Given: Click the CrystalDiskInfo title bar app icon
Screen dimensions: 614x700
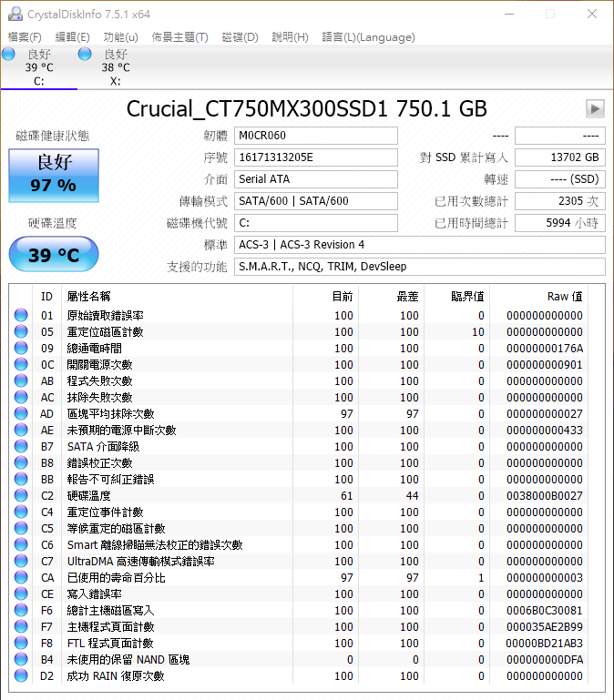Looking at the screenshot, I should (x=15, y=14).
